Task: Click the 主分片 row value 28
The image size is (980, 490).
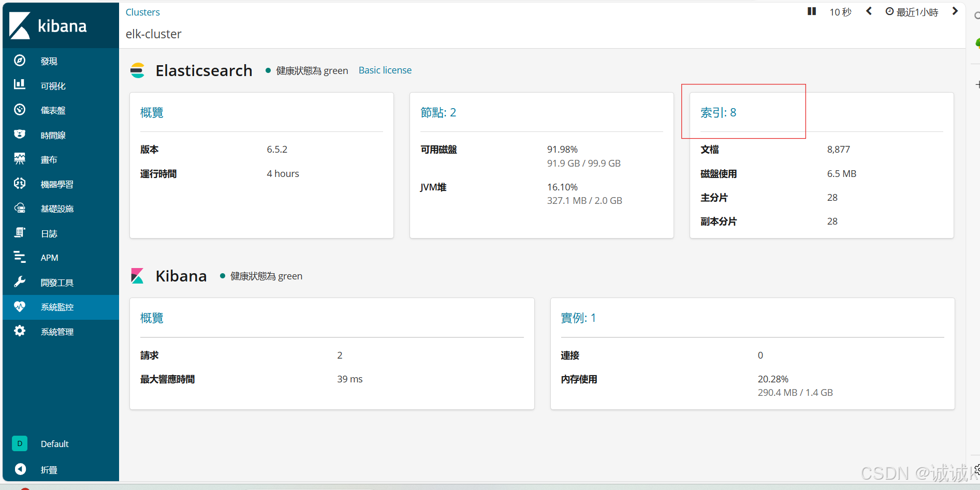Action: (x=832, y=198)
